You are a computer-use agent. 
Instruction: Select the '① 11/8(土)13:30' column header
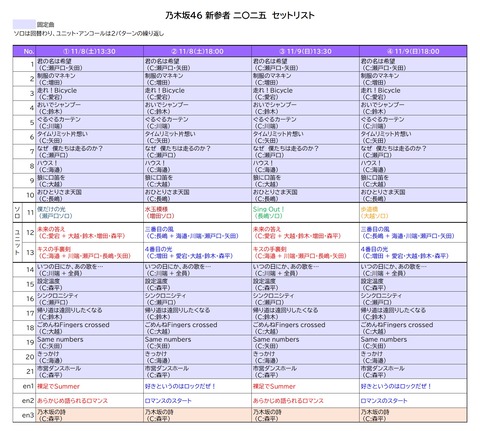[89, 51]
